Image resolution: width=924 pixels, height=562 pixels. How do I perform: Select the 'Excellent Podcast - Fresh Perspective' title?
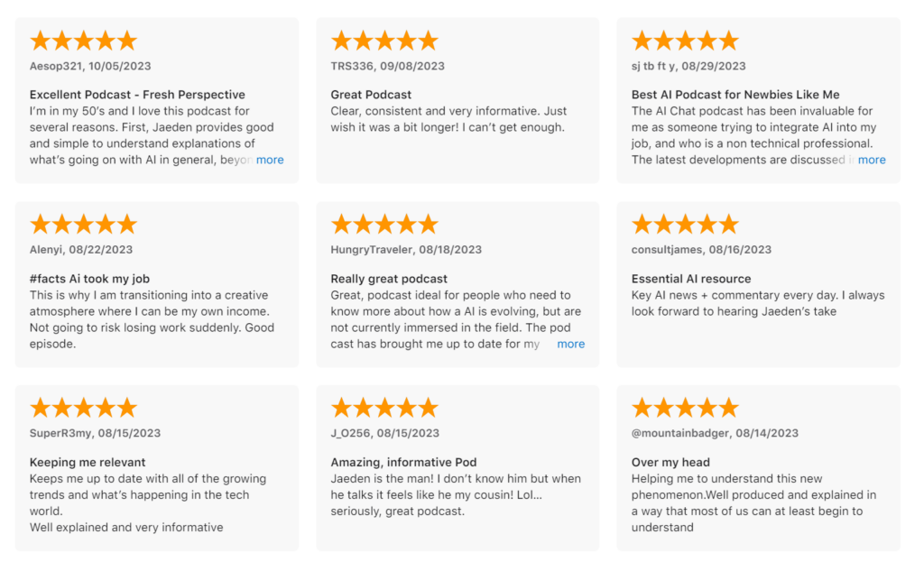(x=137, y=95)
